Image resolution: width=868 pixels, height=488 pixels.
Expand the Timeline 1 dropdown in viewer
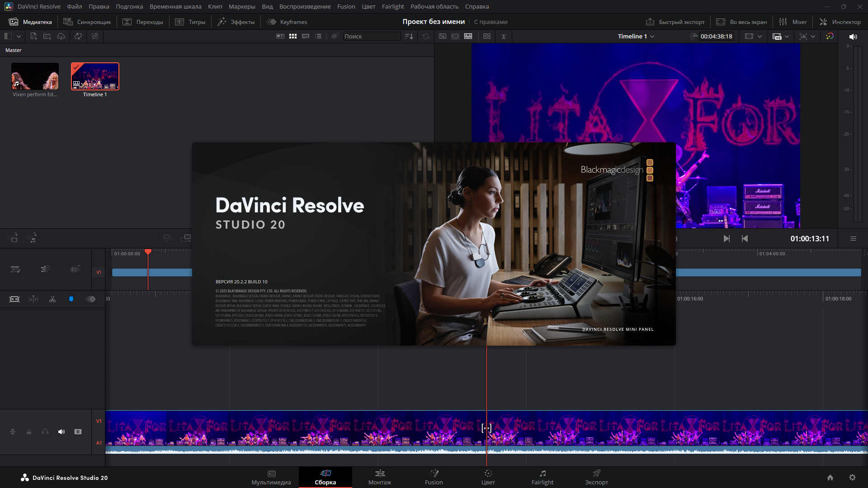coord(652,37)
